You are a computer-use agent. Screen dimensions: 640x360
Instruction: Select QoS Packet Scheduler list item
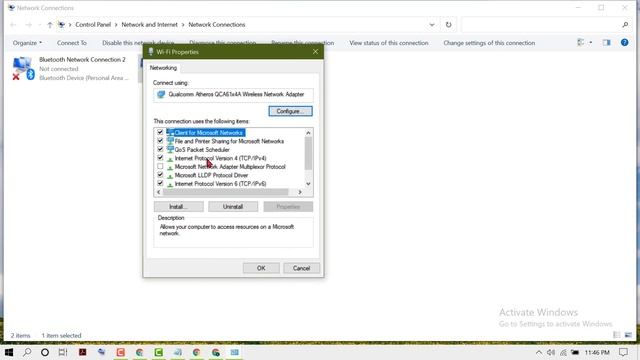tap(202, 150)
